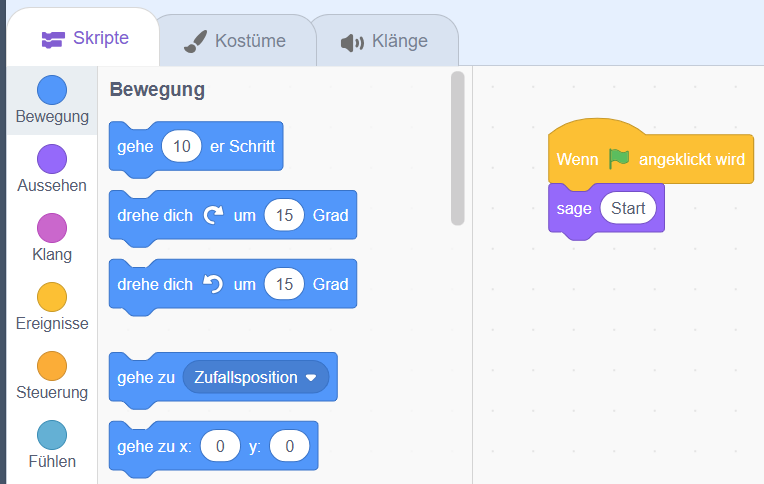
Task: Click the x value field in 'gehe zu x'
Action: coord(219,447)
